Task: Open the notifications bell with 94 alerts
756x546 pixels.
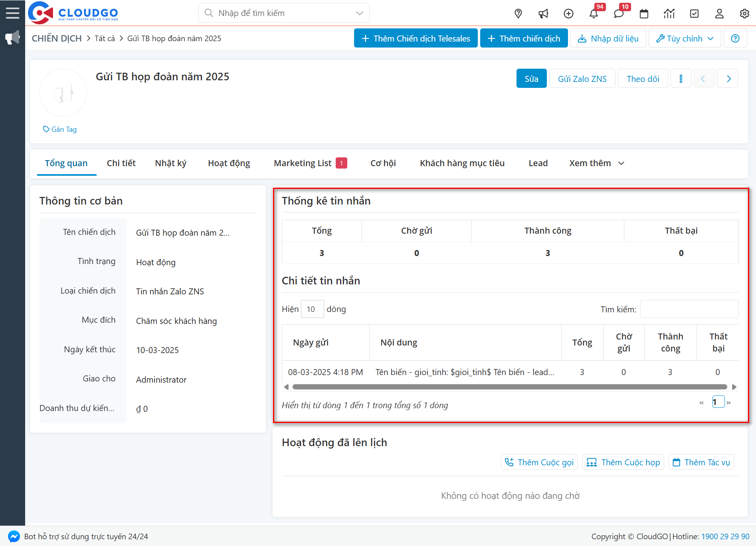Action: (594, 13)
